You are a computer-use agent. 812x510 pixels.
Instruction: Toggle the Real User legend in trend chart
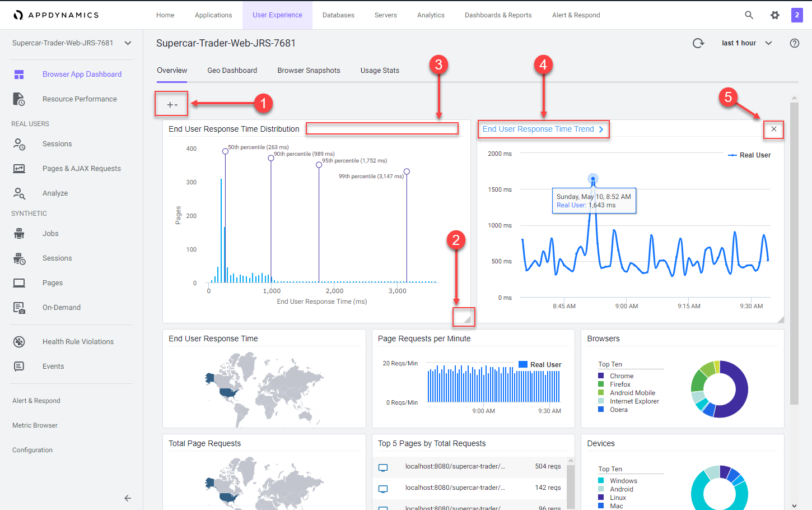(x=749, y=155)
